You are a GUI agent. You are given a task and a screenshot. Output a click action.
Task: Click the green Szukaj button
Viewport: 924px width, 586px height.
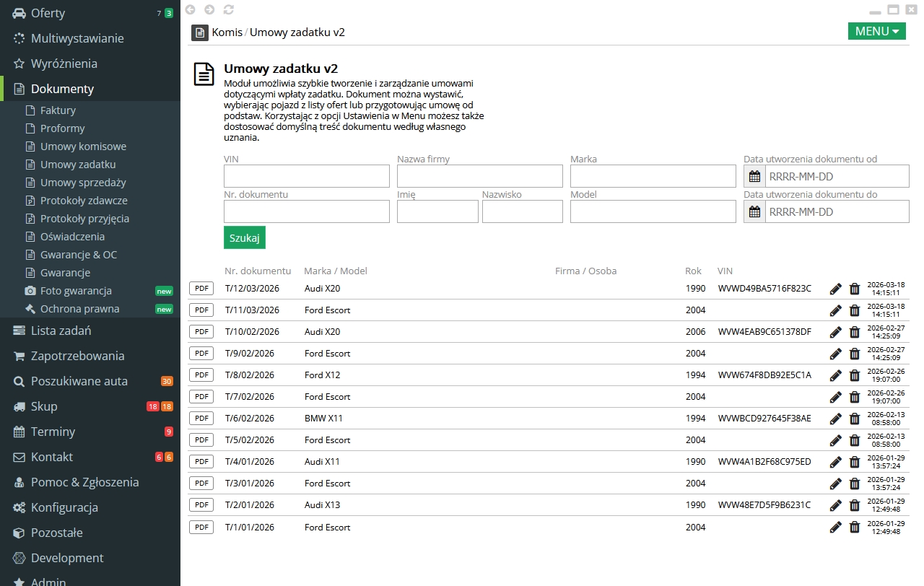[x=244, y=237]
